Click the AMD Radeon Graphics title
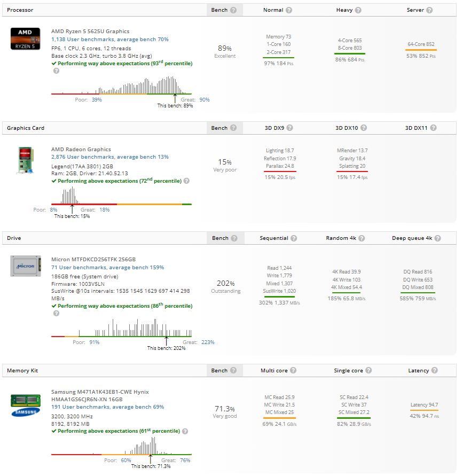This screenshot has width=462, height=476. (81, 150)
